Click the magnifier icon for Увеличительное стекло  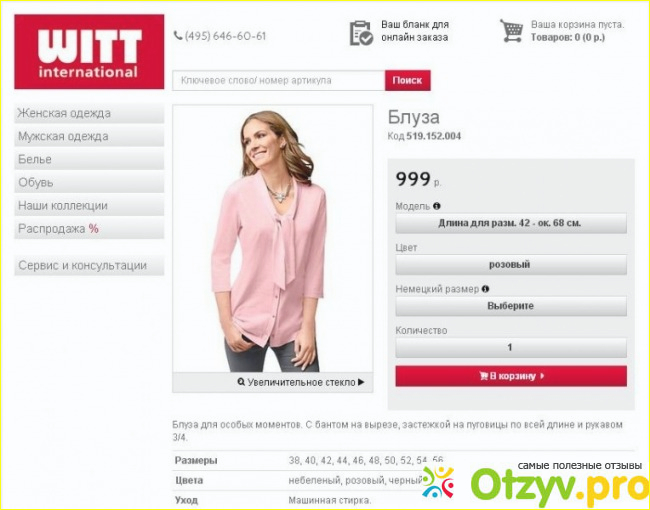click(x=241, y=381)
